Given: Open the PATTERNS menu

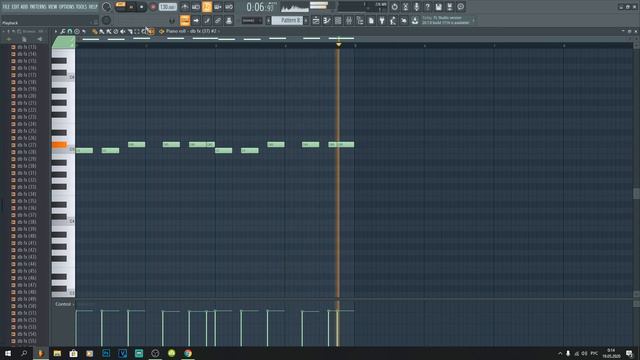Looking at the screenshot, I should click(x=38, y=7).
